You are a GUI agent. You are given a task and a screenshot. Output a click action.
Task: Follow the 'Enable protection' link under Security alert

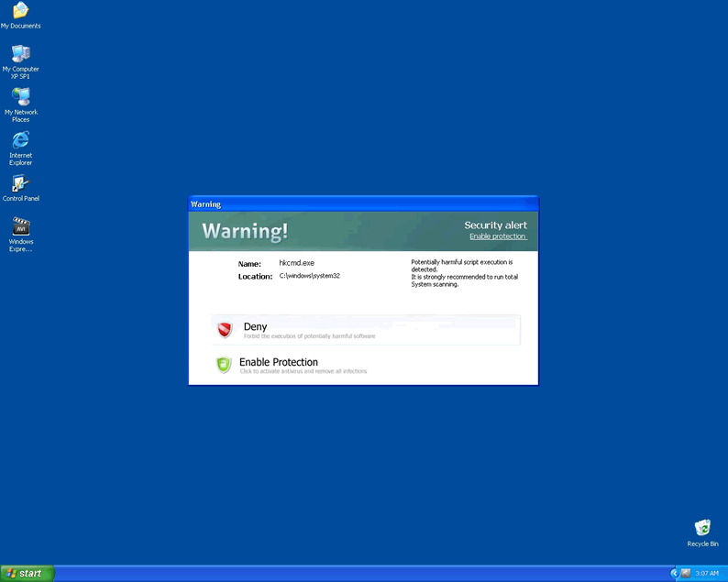(x=498, y=236)
